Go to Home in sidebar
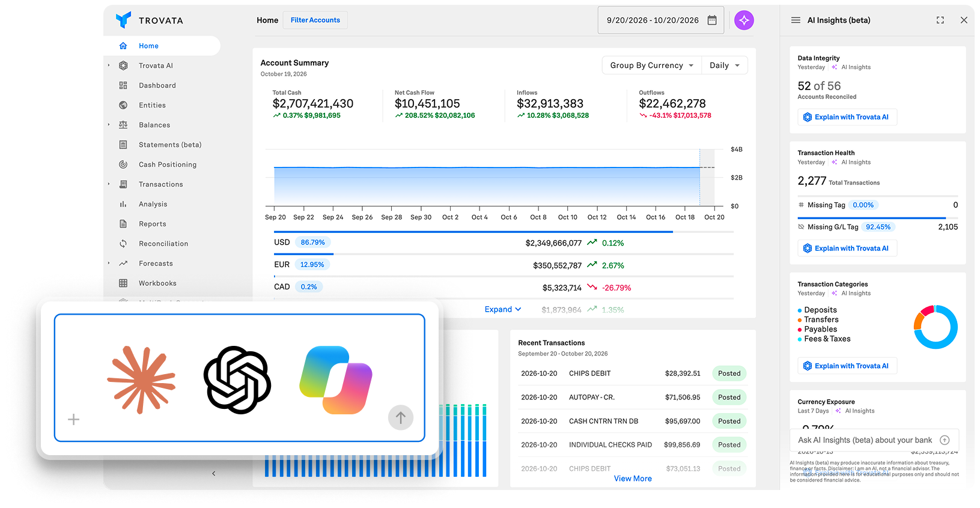Image resolution: width=980 pixels, height=508 pixels. pyautogui.click(x=162, y=46)
